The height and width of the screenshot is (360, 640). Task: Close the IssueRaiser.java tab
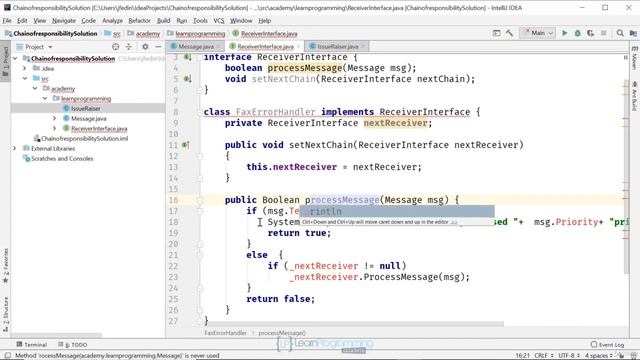[x=363, y=47]
